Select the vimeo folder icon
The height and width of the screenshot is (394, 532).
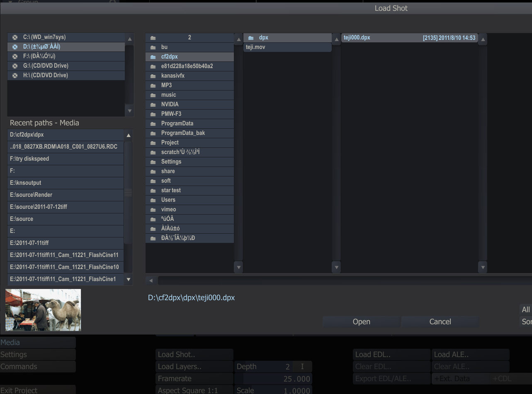pos(153,210)
